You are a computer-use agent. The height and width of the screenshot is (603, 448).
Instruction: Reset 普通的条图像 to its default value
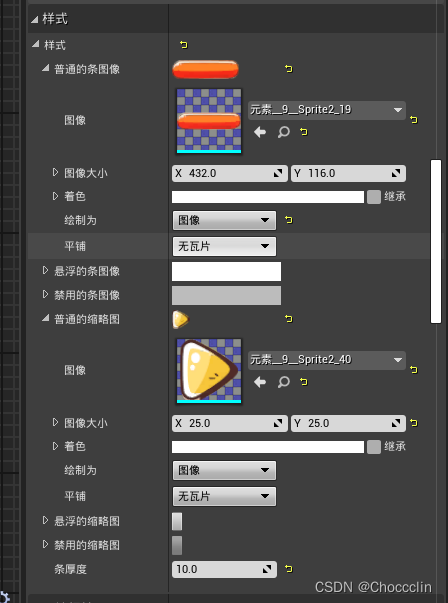[288, 69]
